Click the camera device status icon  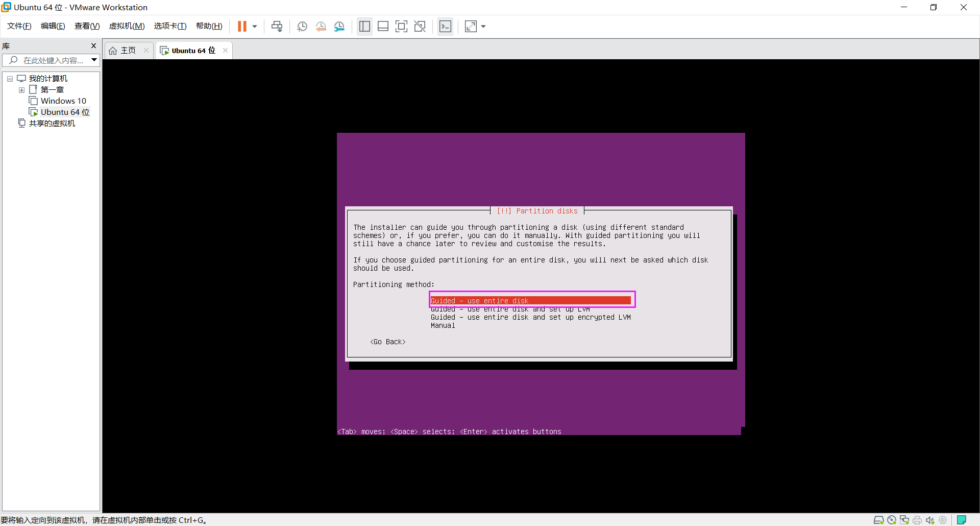pyautogui.click(x=943, y=520)
